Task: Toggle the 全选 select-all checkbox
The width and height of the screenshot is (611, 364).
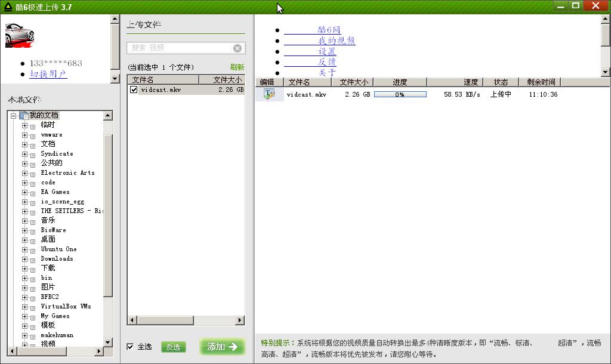Action: [130, 347]
